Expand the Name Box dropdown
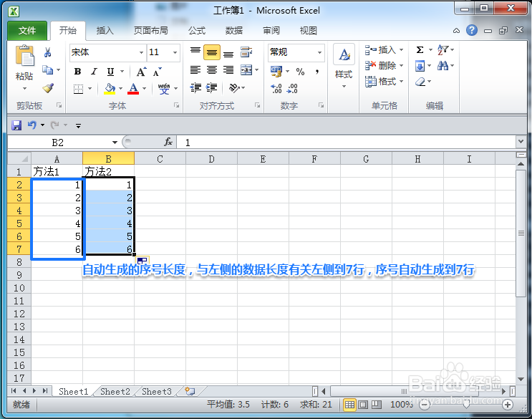Viewport: 532px width, 419px height. (x=115, y=142)
